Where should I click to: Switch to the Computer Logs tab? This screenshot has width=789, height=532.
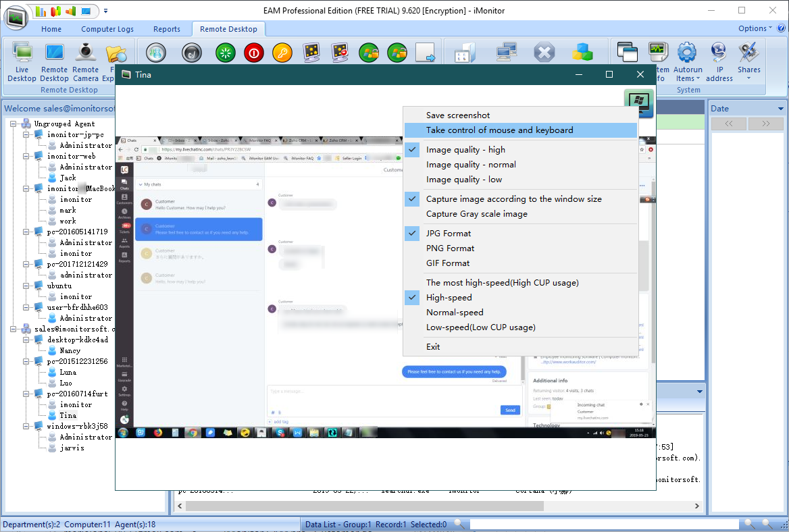[107, 29]
